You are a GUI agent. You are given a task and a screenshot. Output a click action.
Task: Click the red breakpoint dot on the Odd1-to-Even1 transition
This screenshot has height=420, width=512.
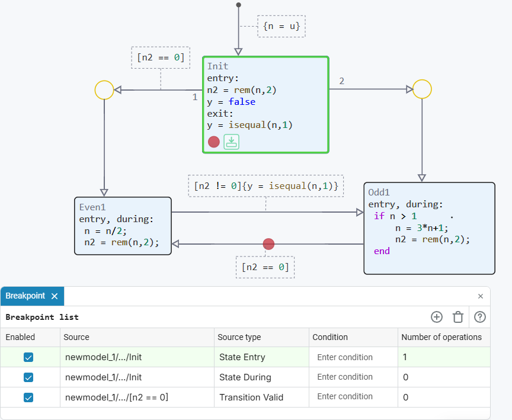(268, 244)
